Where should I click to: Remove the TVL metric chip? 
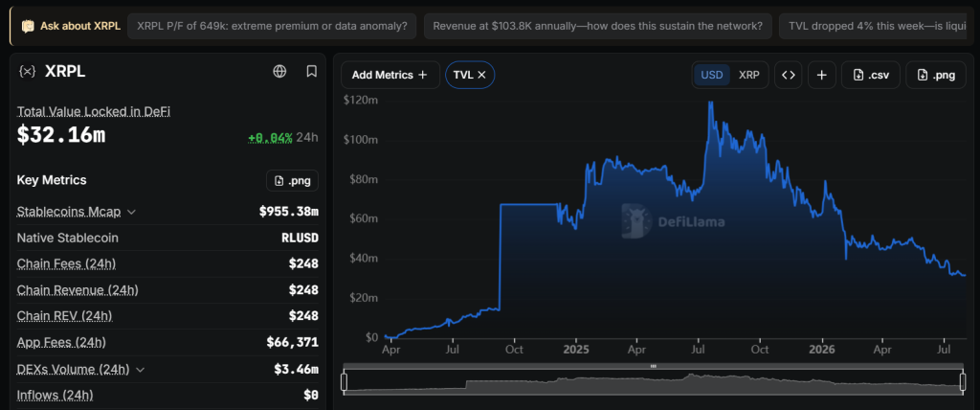tap(482, 75)
